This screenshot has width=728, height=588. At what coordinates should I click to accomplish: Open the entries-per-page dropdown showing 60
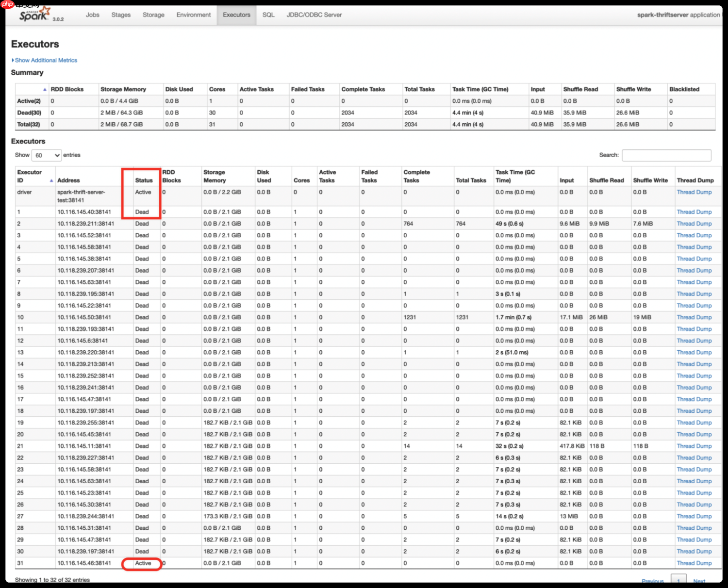(46, 155)
